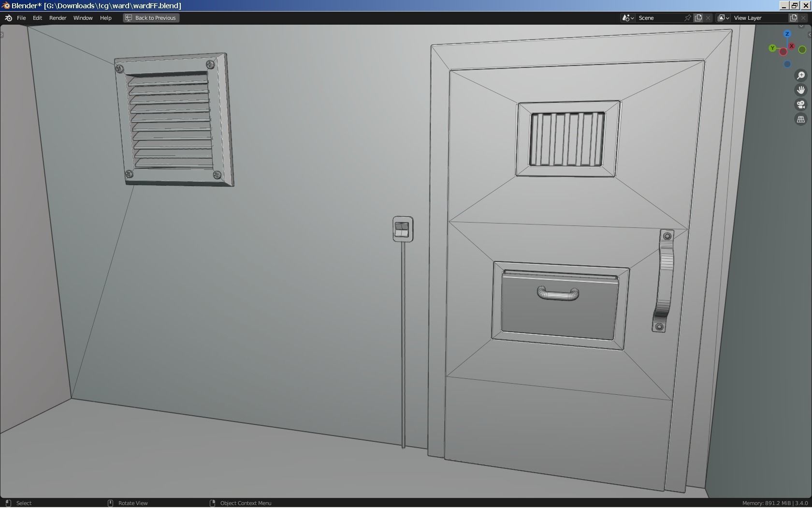Click the Object Context Menu status hint
This screenshot has width=812, height=508.
point(246,503)
